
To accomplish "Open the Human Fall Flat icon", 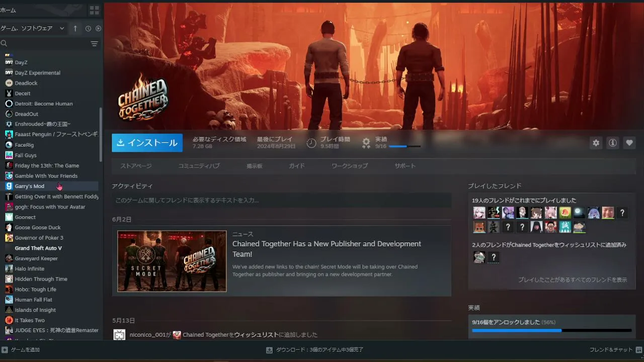I will [9, 300].
